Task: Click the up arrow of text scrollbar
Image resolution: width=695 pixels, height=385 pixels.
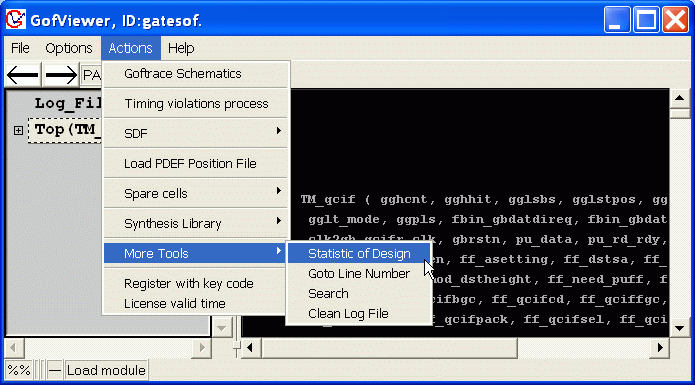Action: click(679, 98)
